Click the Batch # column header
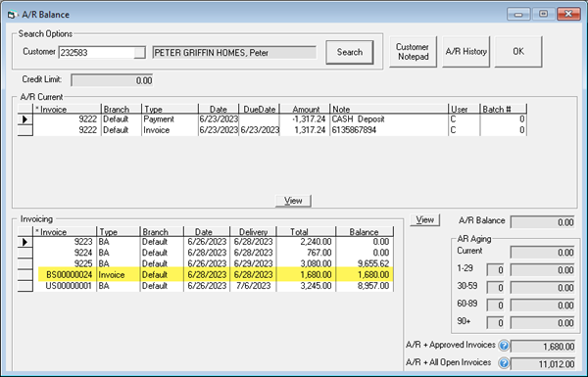This screenshot has height=377, width=588. (504, 109)
